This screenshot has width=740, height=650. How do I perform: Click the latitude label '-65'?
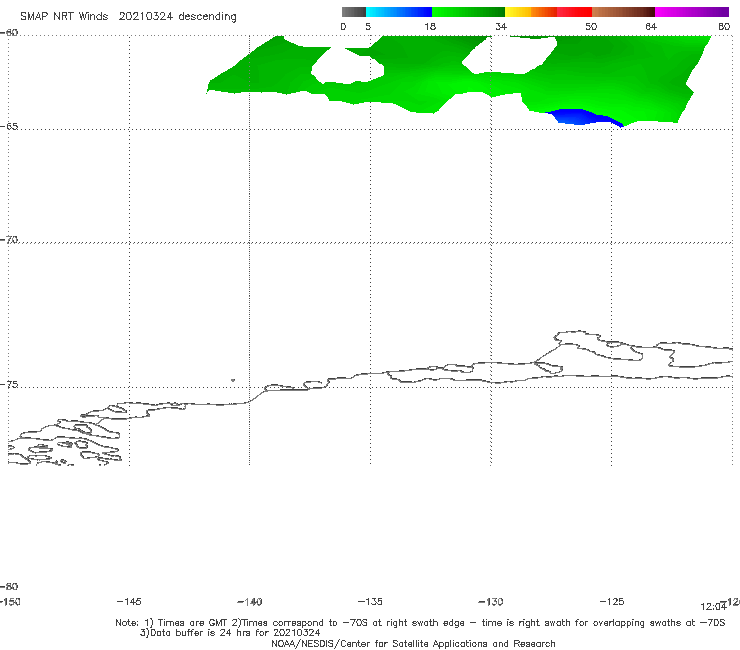pos(9,127)
